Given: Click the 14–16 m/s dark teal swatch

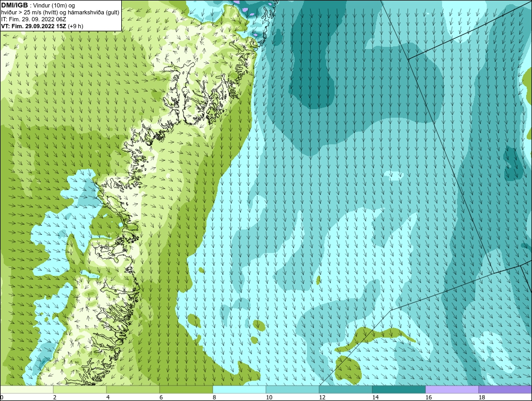Looking at the screenshot, I should pyautogui.click(x=398, y=389).
